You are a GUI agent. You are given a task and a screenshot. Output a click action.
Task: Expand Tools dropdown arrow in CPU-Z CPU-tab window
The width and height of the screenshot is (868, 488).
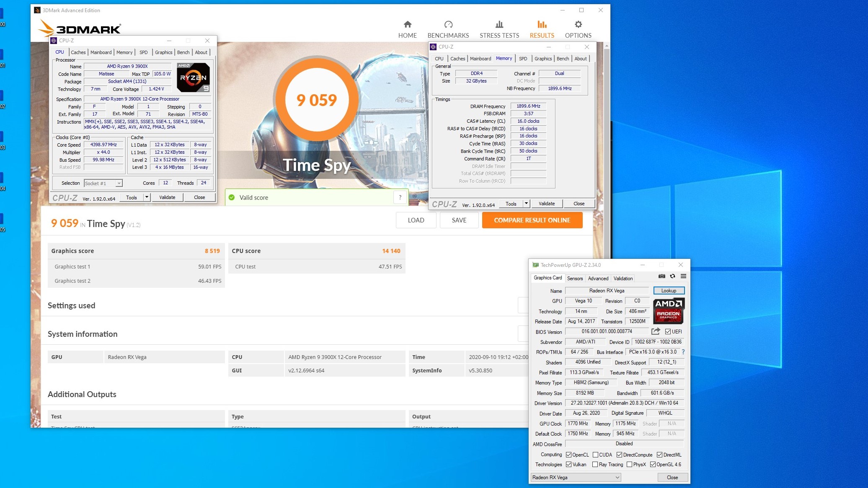147,197
